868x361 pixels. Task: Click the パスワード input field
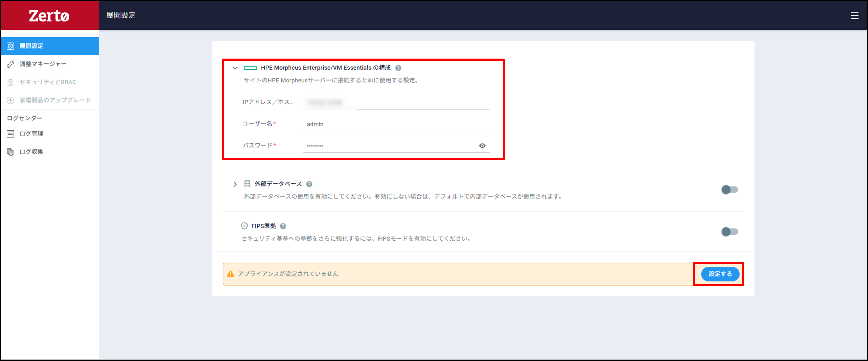(396, 146)
